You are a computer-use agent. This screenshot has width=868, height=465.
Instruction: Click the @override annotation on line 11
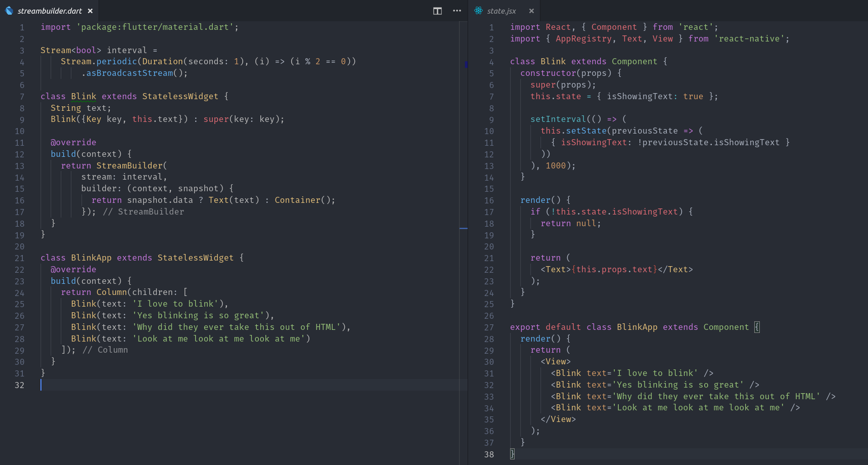click(x=73, y=142)
